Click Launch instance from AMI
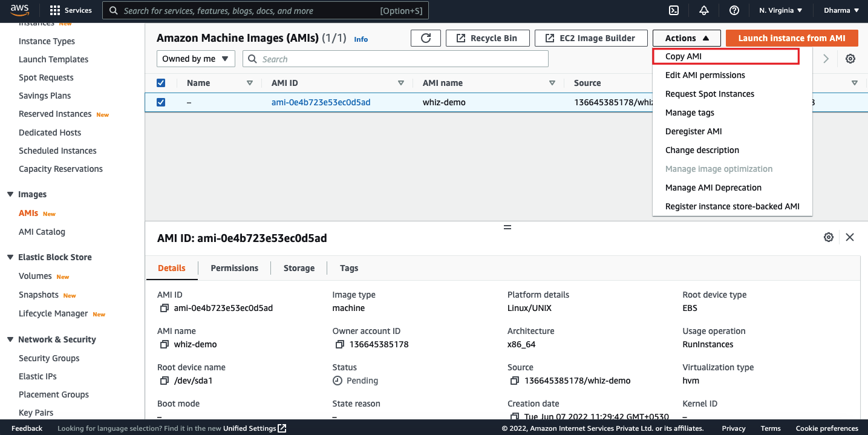 [x=792, y=38]
